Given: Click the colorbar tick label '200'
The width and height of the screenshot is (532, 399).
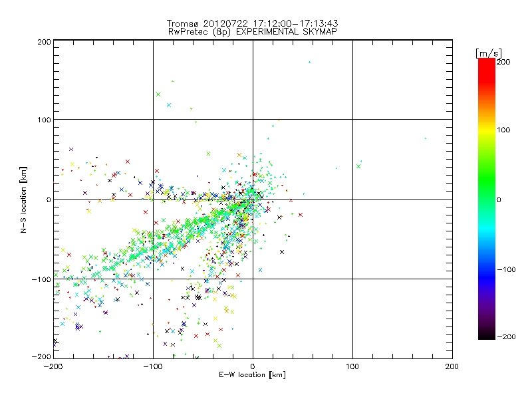Looking at the screenshot, I should [503, 61].
